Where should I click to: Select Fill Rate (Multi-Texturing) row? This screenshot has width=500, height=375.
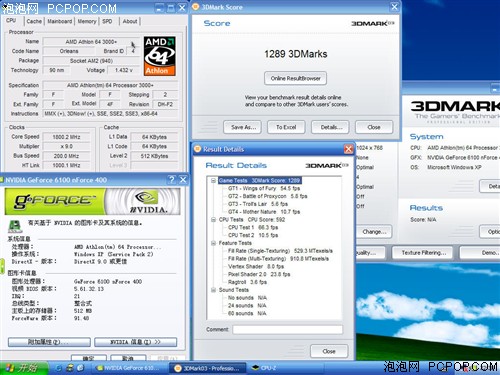point(278,259)
